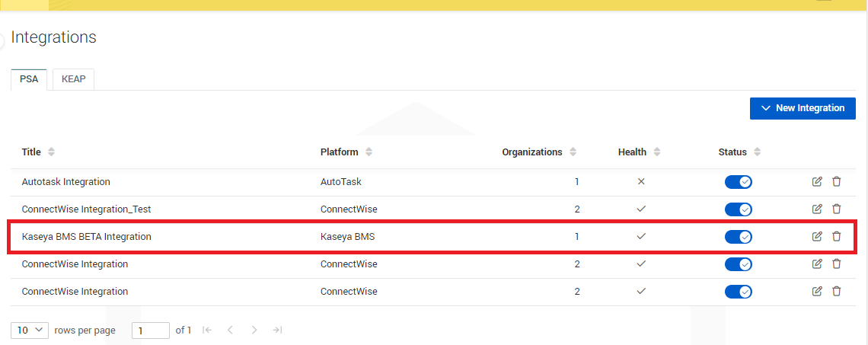Click edit icon for Kaseya BMS BETA Integration
The width and height of the screenshot is (868, 345).
817,237
